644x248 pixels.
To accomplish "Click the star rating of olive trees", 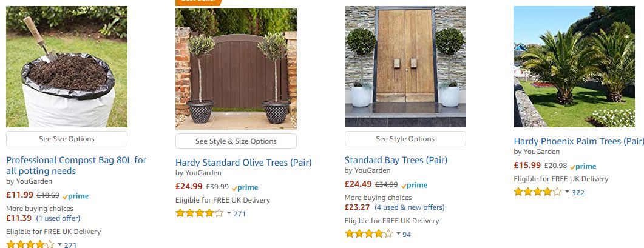I will 200,213.
